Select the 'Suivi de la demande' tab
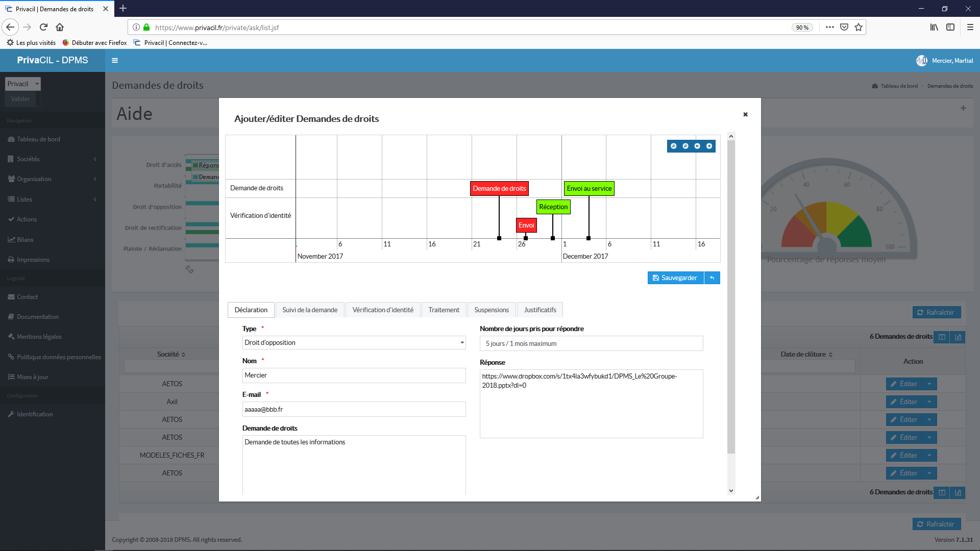 (x=310, y=310)
